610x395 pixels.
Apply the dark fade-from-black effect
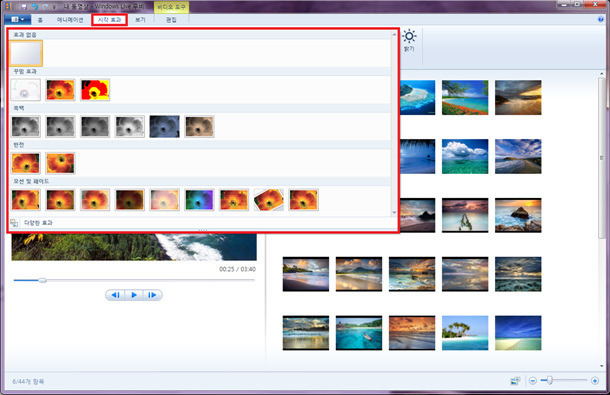click(130, 200)
